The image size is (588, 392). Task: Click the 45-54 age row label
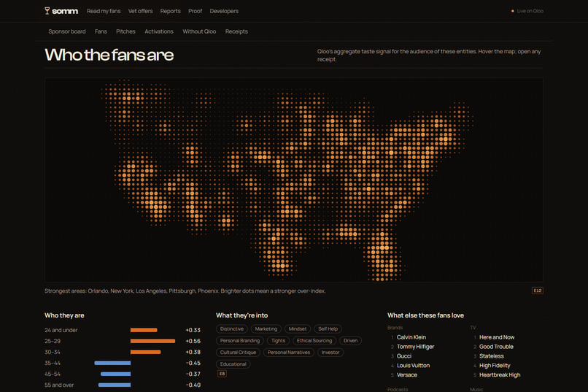click(52, 374)
